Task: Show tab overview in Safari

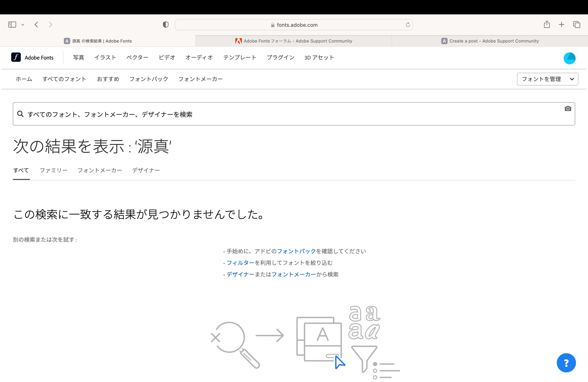Action: (576, 24)
